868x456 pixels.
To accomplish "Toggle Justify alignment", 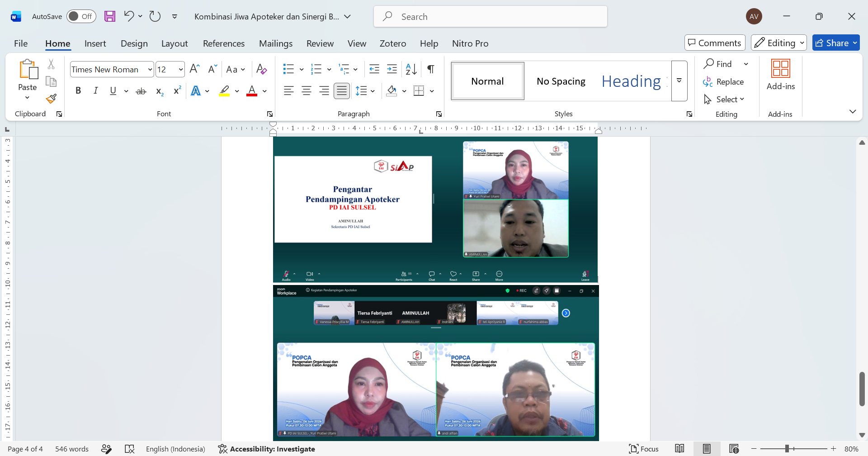I will (x=342, y=91).
